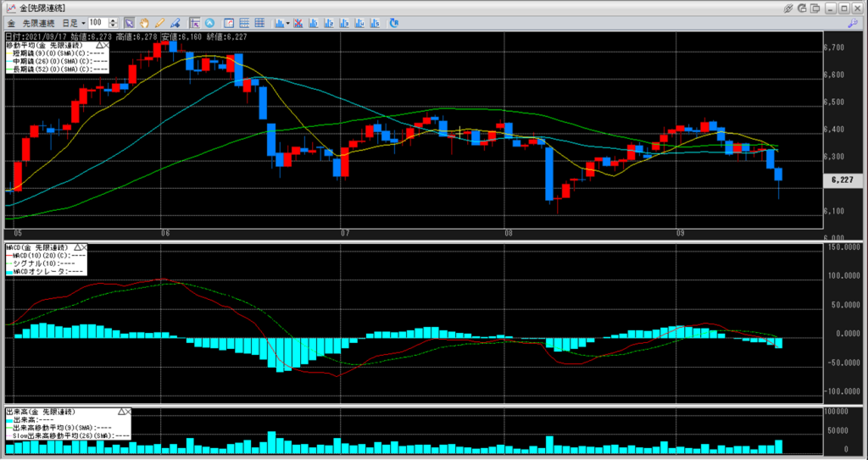This screenshot has height=460, width=868.
Task: Load chart template 4 icon
Action: click(x=359, y=23)
